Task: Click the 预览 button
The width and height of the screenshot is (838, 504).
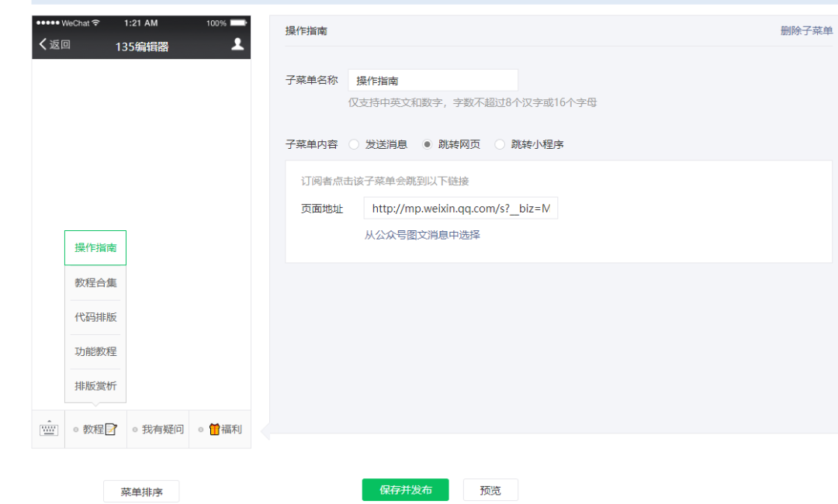Action: [490, 489]
